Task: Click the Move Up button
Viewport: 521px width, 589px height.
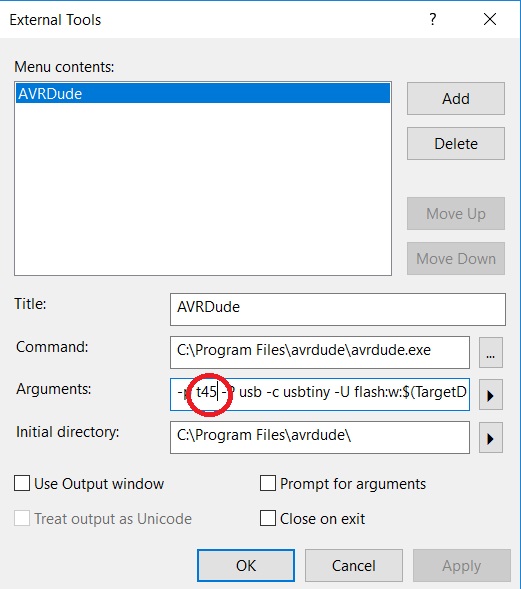Action: click(456, 214)
